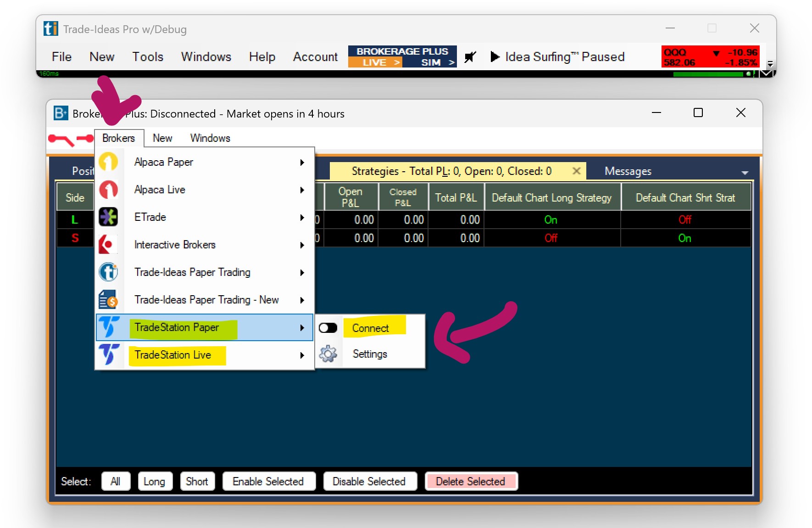Click the ETrade asterisk icon
This screenshot has width=812, height=528.
(109, 217)
